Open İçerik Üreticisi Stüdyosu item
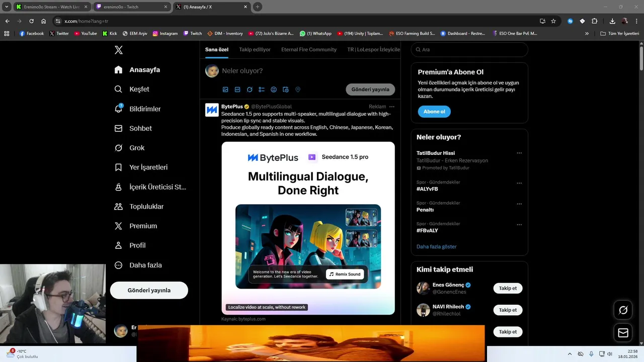 click(150, 187)
